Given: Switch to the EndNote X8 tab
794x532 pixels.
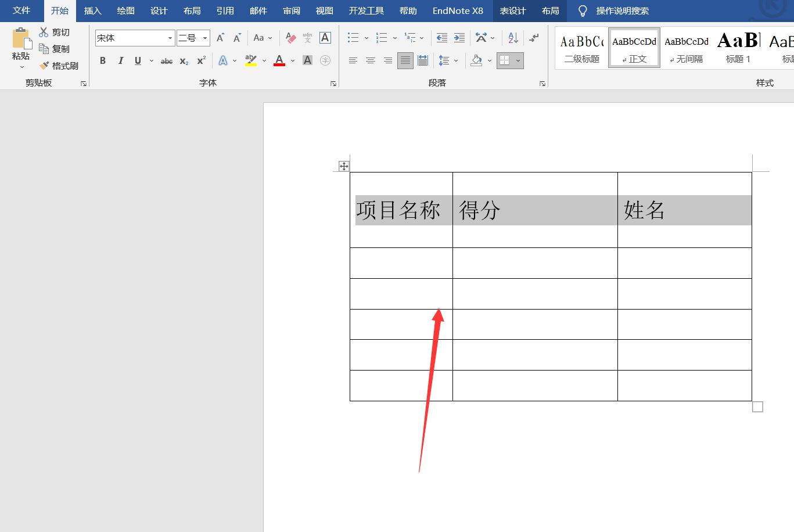Looking at the screenshot, I should [x=458, y=10].
